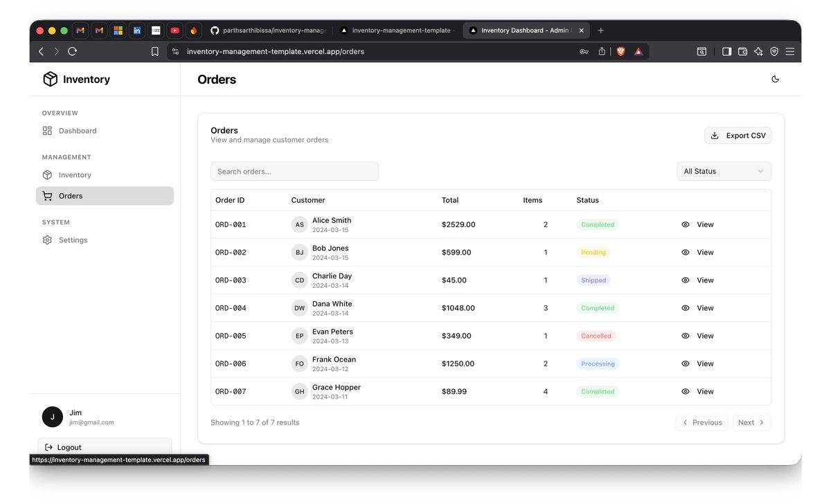
Task: View order ORD-003 by Charlie Day
Action: [x=697, y=280]
